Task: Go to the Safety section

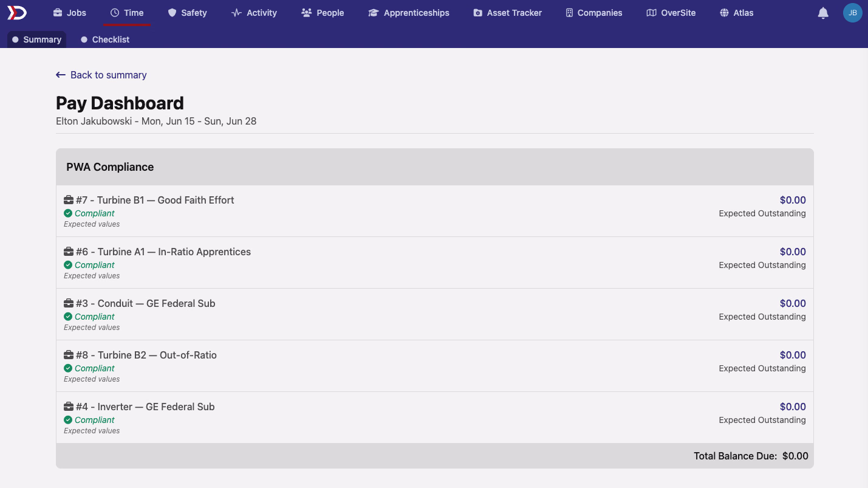Action: pyautogui.click(x=187, y=13)
